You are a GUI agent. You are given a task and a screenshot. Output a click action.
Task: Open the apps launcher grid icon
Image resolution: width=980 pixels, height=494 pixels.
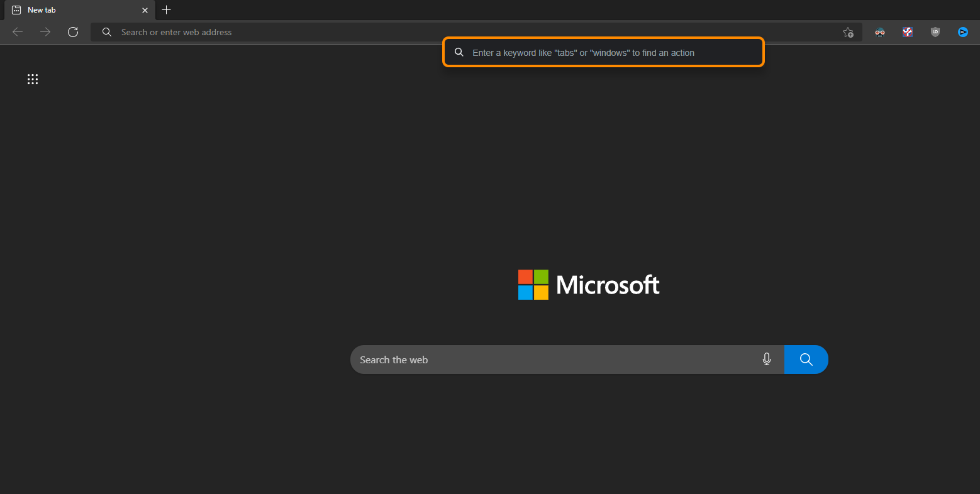click(33, 79)
